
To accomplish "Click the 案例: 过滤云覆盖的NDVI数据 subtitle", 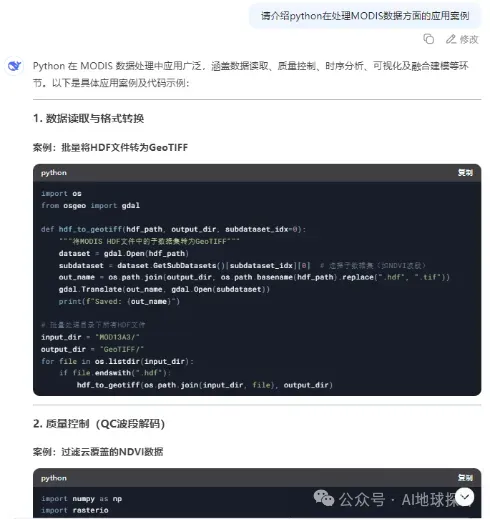I will (x=98, y=452).
